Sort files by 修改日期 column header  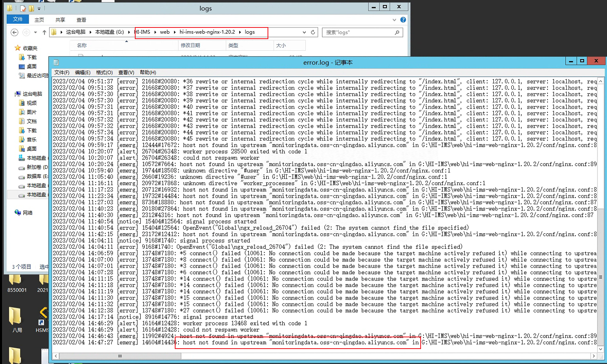[x=190, y=45]
